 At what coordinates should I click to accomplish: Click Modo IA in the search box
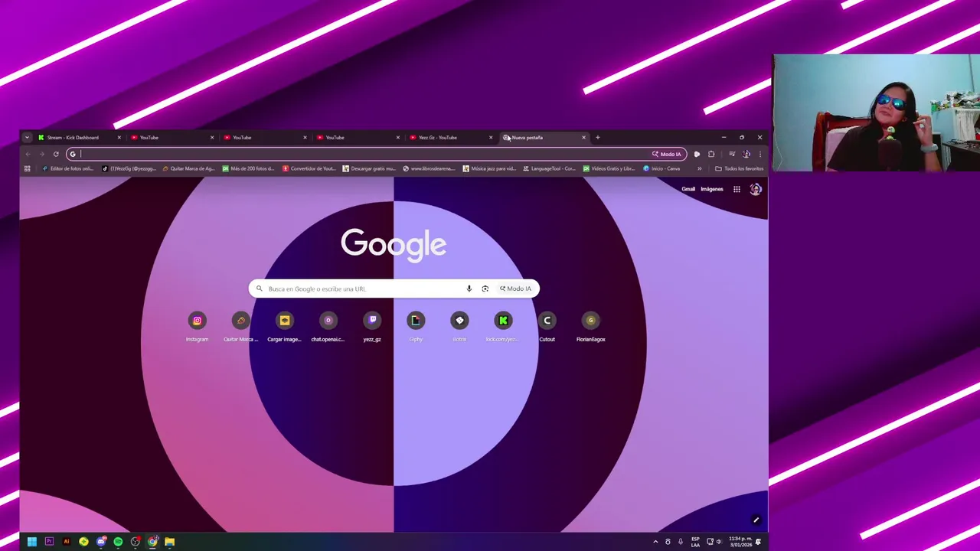[x=515, y=289]
